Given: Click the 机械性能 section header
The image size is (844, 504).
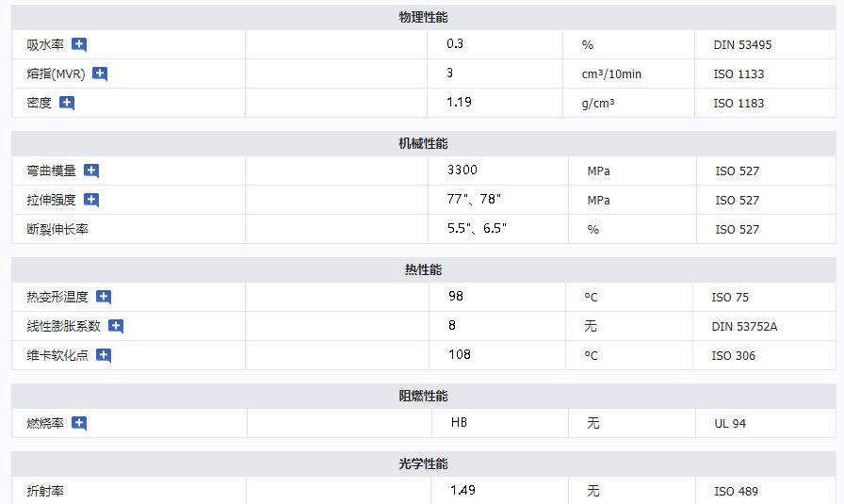Looking at the screenshot, I should point(423,143).
